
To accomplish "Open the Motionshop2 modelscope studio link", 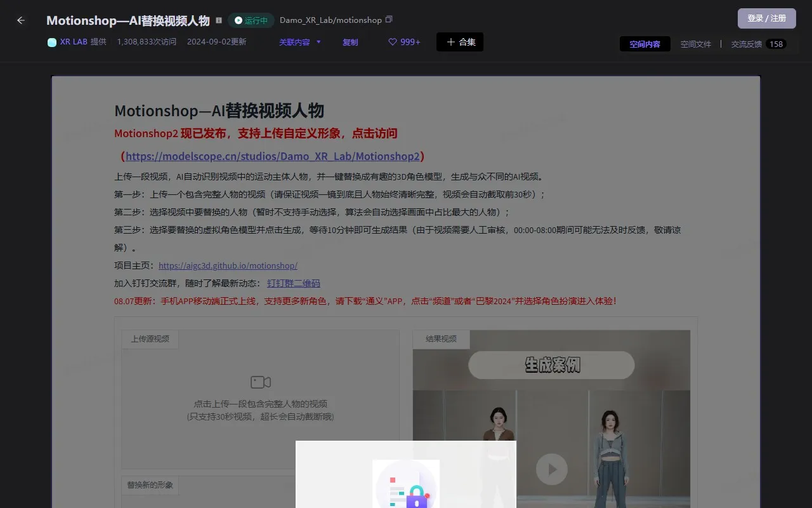I will [273, 156].
